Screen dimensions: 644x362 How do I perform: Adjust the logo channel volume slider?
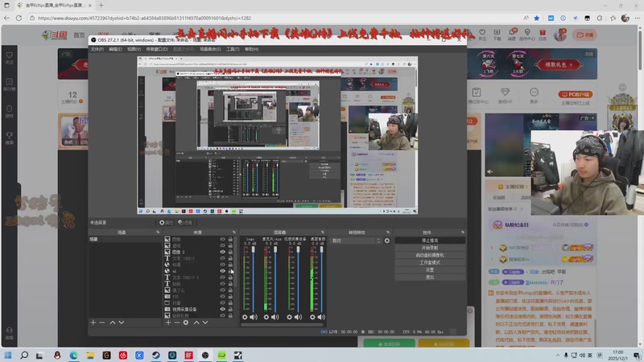[253, 279]
